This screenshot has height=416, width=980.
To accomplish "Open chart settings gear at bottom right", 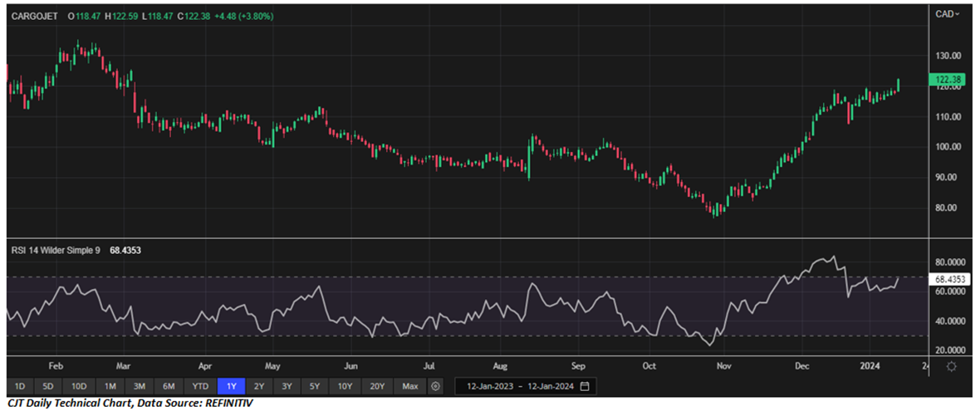I will (x=952, y=365).
